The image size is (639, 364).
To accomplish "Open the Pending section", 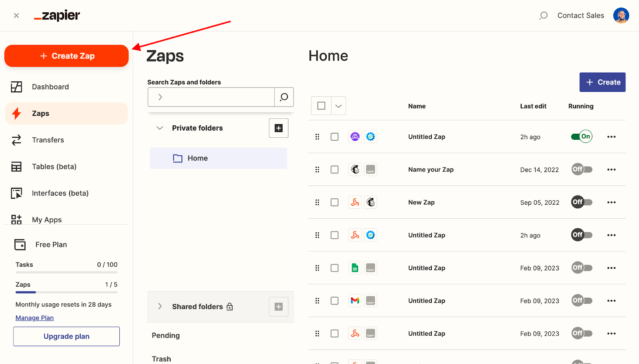I will [x=166, y=336].
